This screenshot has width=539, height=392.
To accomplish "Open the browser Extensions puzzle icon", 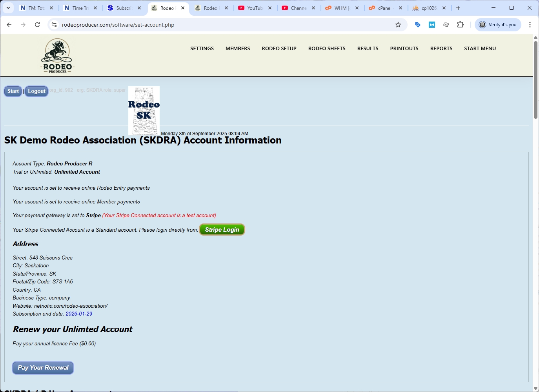I will tap(460, 25).
